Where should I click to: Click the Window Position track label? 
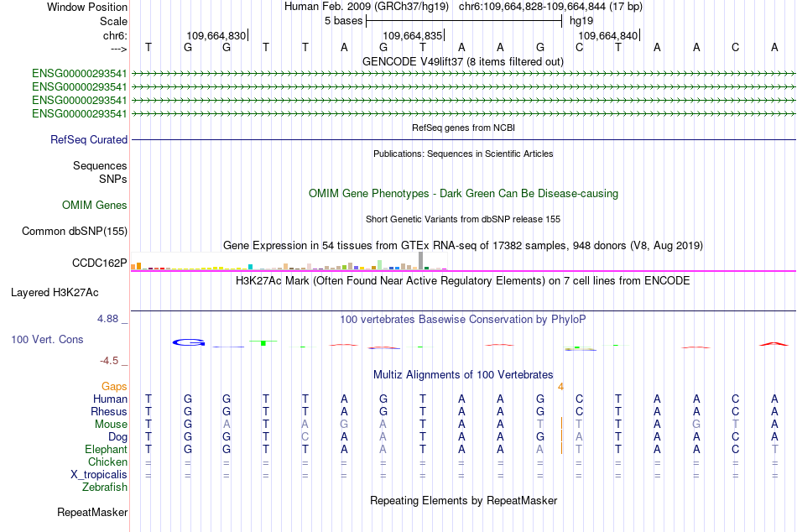87,7
